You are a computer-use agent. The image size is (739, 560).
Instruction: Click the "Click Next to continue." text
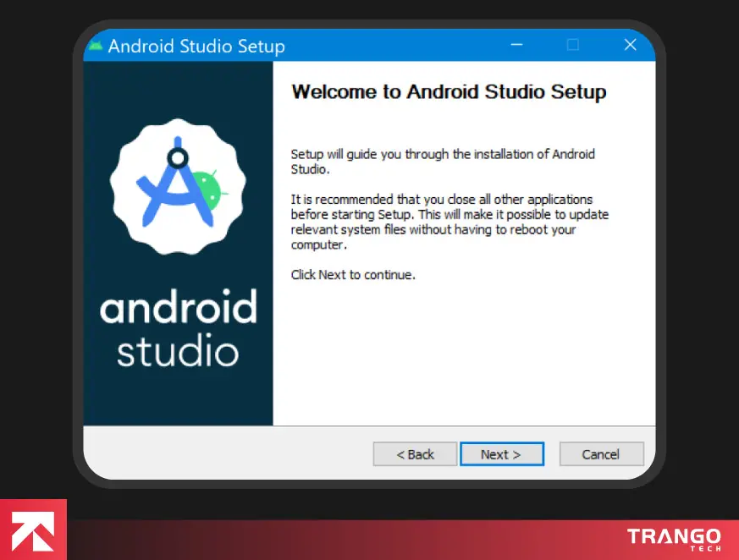[353, 275]
